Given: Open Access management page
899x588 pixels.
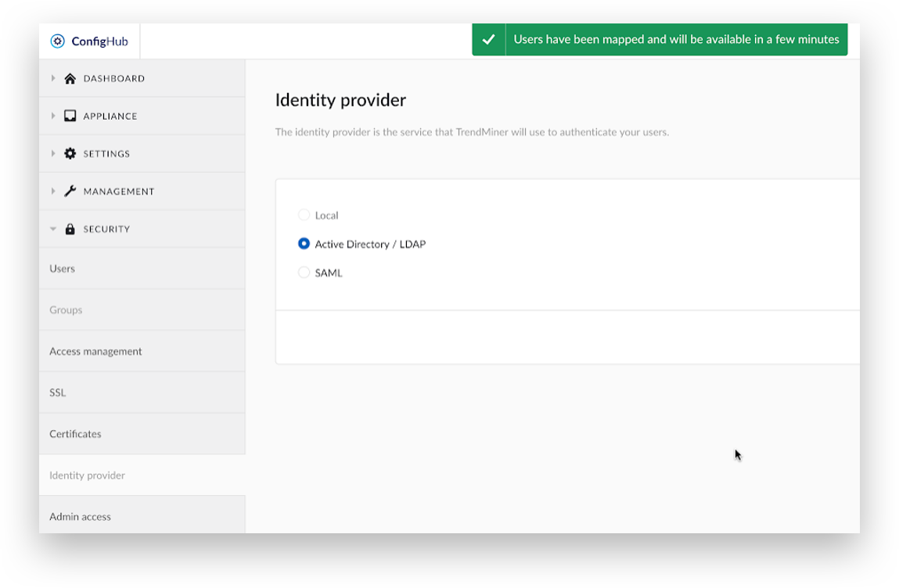Looking at the screenshot, I should pyautogui.click(x=142, y=351).
